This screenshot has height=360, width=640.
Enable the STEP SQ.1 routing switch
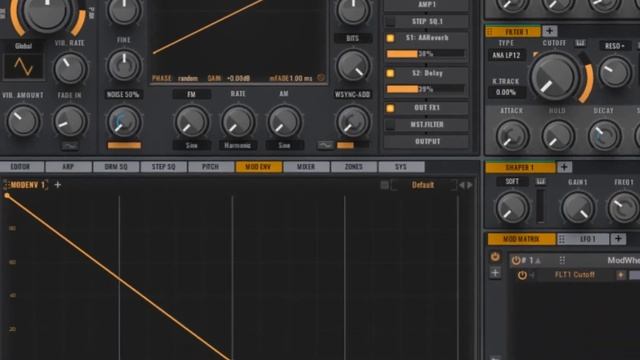pyautogui.click(x=390, y=21)
